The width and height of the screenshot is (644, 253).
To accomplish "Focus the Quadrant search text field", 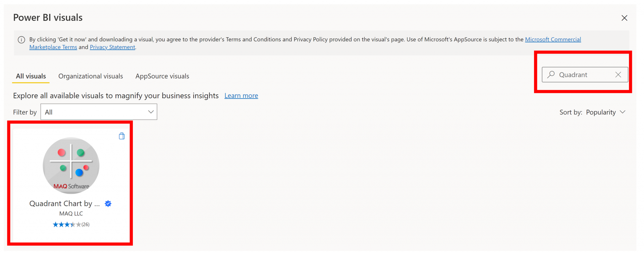I will click(584, 75).
